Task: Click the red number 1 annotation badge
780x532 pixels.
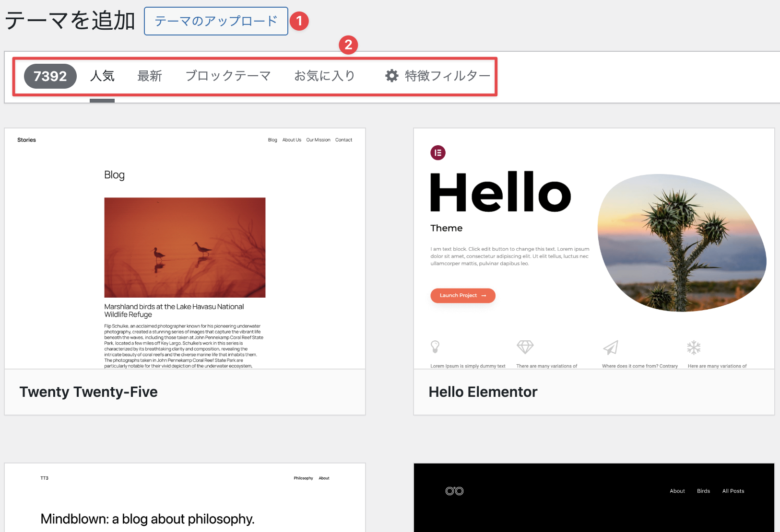Action: pyautogui.click(x=299, y=21)
